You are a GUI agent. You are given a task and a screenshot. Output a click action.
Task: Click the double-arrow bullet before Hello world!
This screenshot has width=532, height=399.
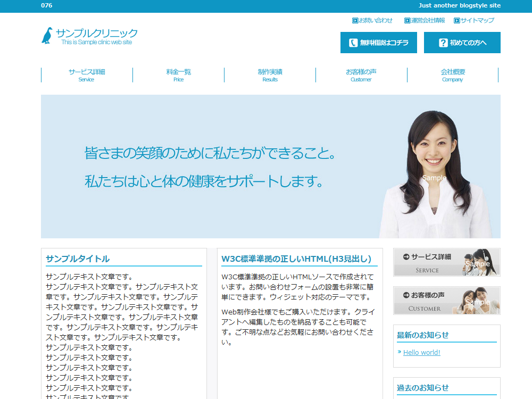[400, 352]
